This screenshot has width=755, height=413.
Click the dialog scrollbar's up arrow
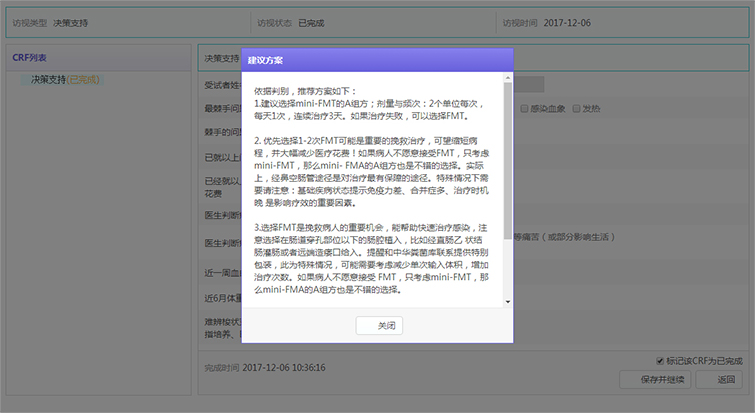point(507,77)
